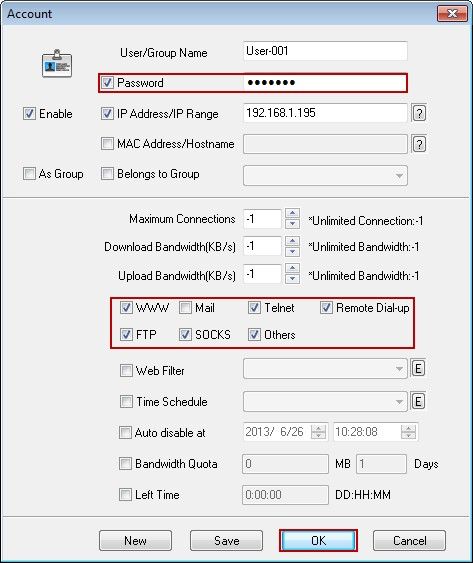Increase Maximum Connections with up arrow
This screenshot has height=563, width=473.
click(x=292, y=214)
